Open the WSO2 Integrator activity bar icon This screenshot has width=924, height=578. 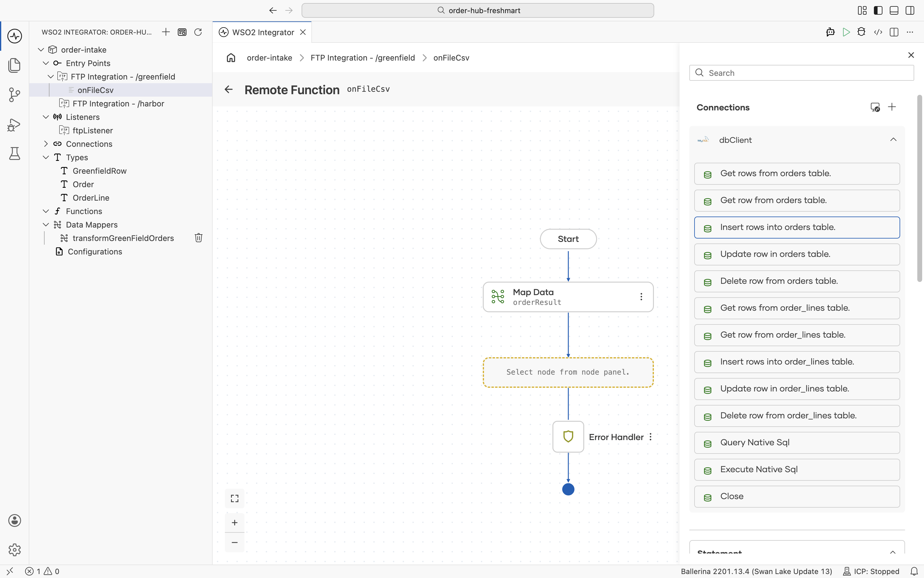coord(14,36)
